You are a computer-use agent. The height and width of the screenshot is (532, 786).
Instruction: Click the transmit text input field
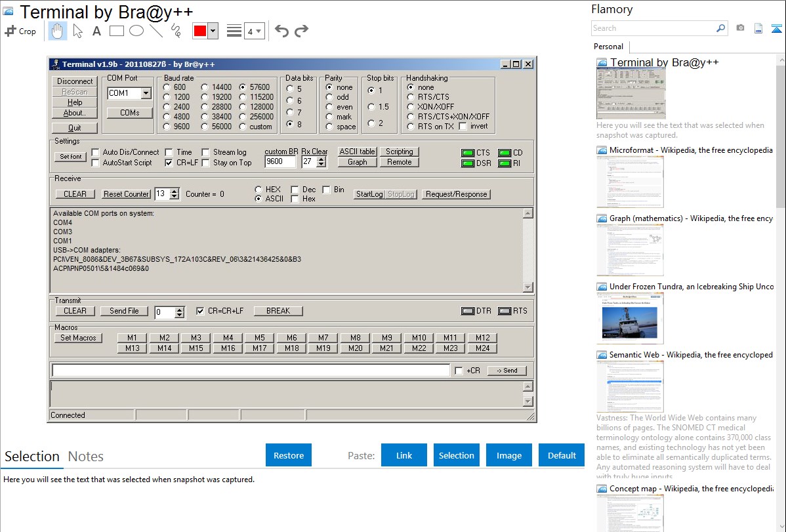click(x=251, y=371)
